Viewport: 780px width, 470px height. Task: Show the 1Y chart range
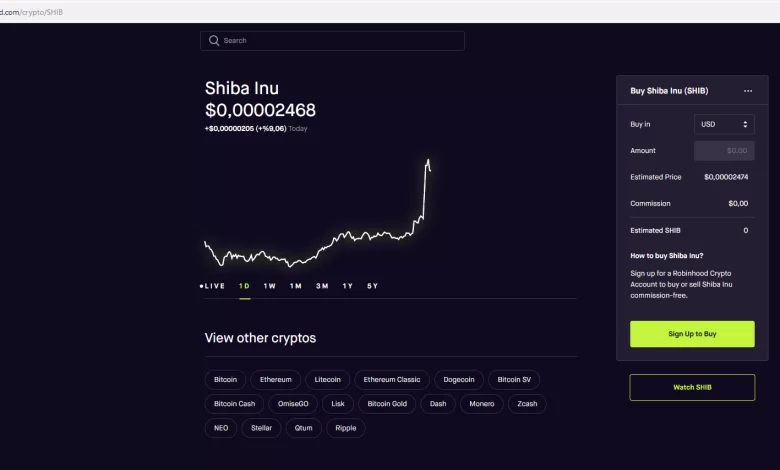tap(348, 286)
